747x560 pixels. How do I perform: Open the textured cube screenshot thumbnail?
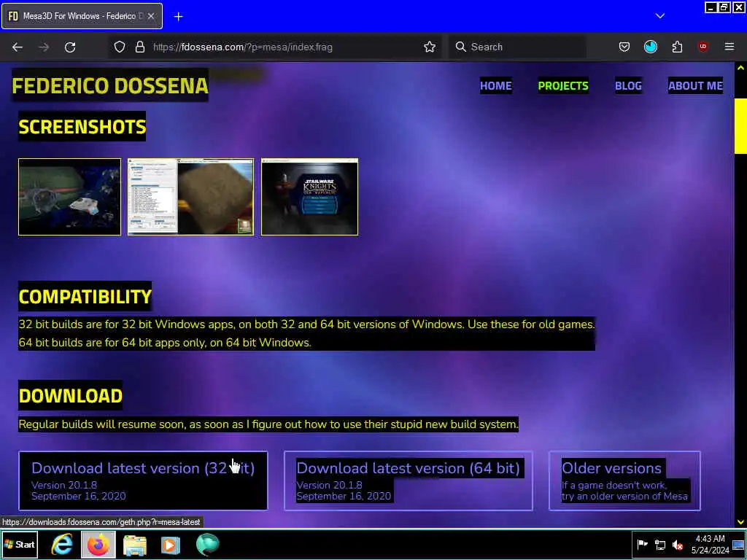pos(190,197)
